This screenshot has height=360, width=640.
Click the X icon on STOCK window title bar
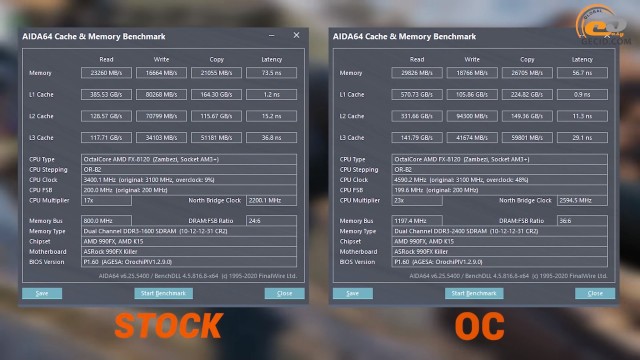[x=296, y=36]
